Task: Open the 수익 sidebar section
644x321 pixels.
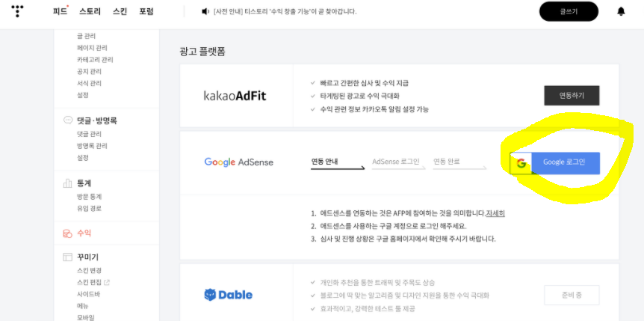Action: (x=84, y=233)
